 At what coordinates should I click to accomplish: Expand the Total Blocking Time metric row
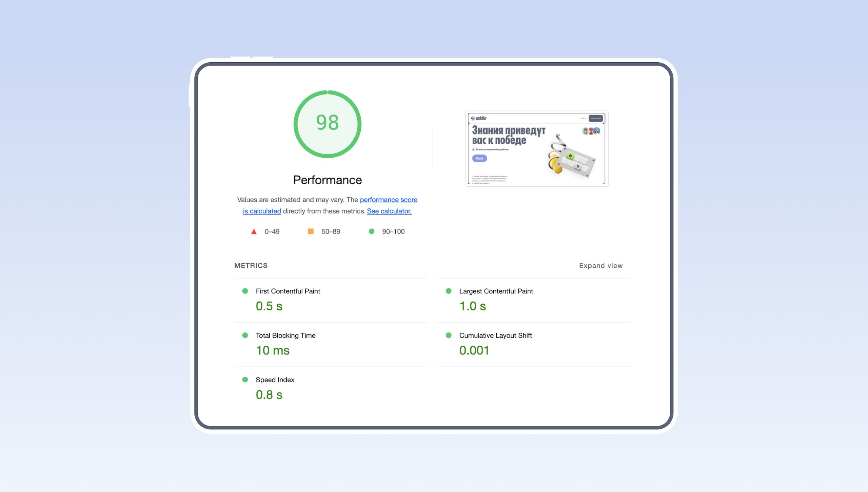pos(285,335)
